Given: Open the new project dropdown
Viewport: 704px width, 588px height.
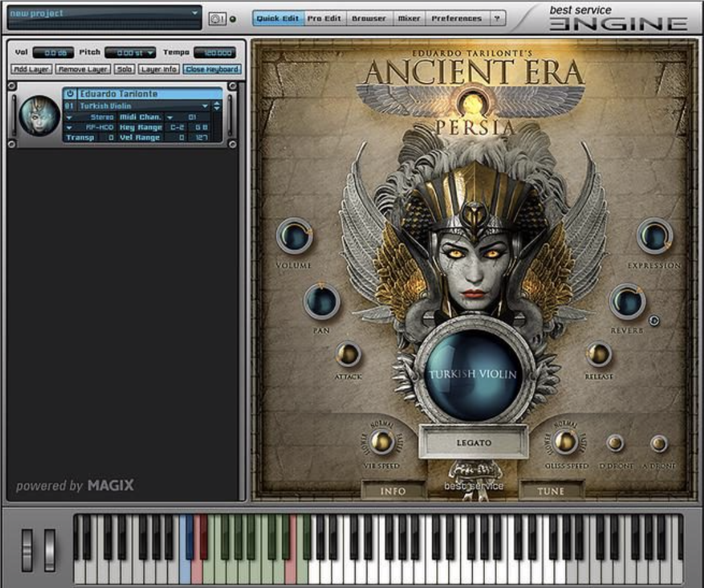Looking at the screenshot, I should (x=194, y=13).
